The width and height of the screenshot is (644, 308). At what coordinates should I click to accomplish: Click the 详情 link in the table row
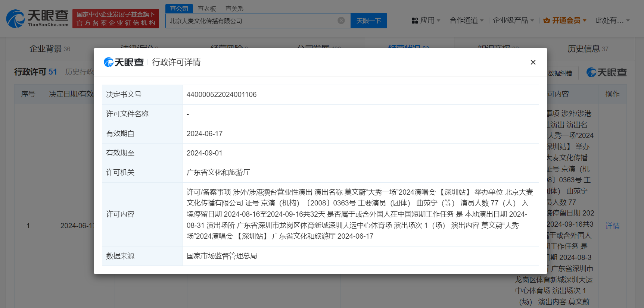[x=613, y=226]
